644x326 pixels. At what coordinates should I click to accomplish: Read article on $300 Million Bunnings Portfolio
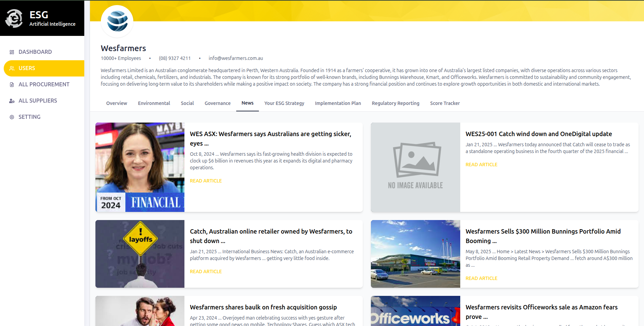coord(482,278)
